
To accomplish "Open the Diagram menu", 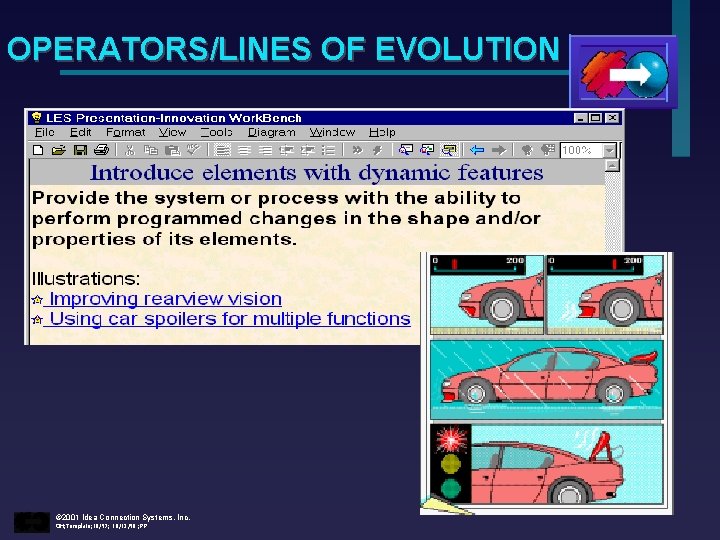I will click(x=271, y=132).
